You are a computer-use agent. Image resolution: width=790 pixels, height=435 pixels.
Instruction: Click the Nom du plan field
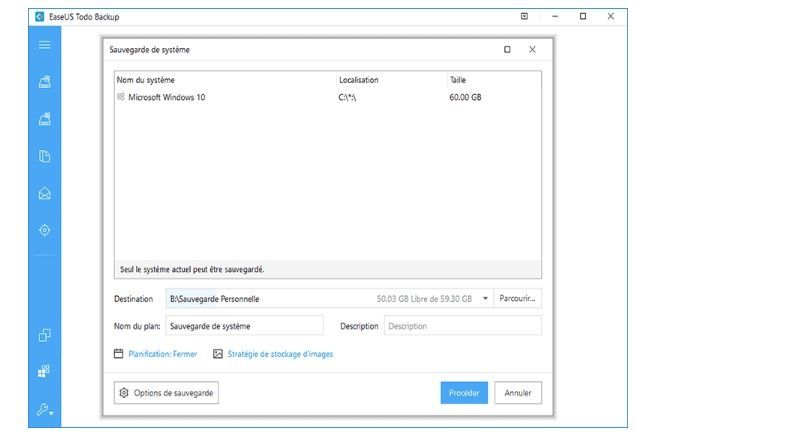tap(244, 326)
